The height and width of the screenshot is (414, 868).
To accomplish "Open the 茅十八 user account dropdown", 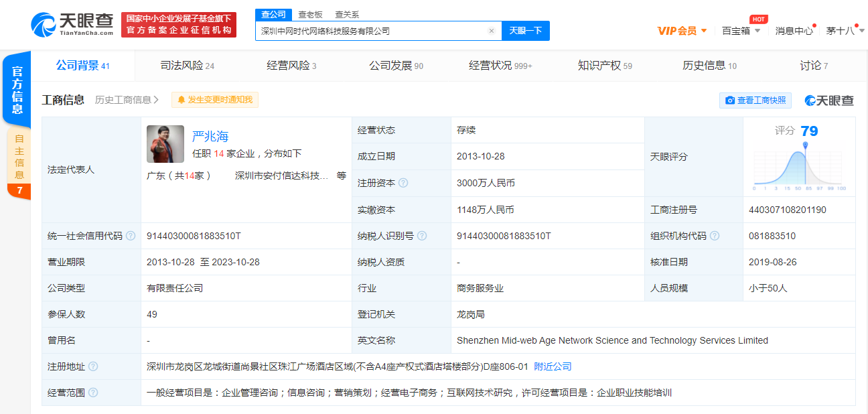I will (x=845, y=31).
